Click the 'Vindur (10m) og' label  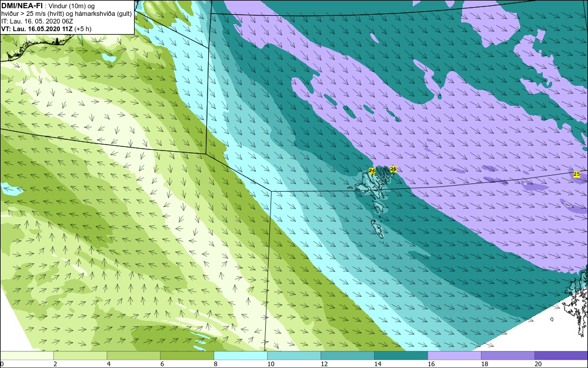point(72,6)
